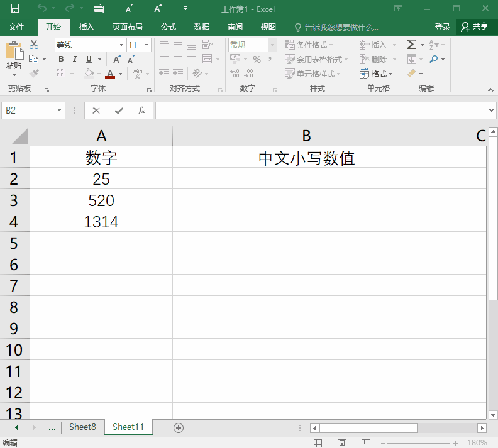498x448 pixels.
Task: Click the Increase Decimal icon
Action: 235,74
